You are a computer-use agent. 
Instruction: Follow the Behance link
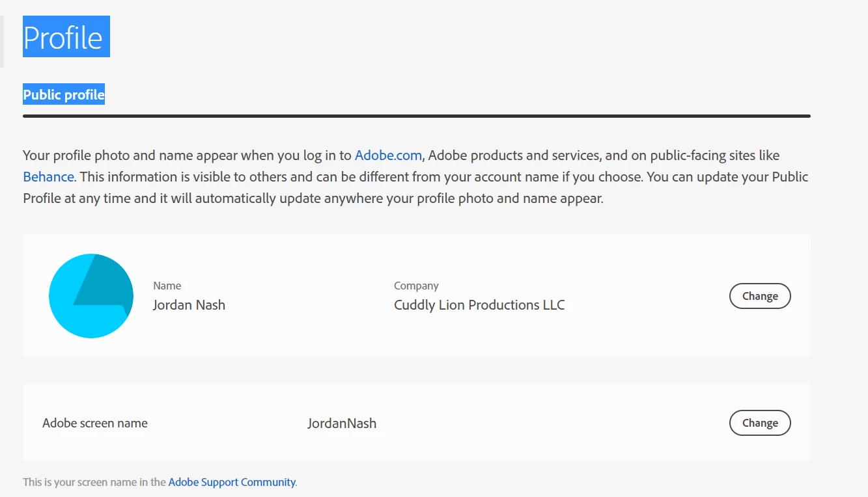[48, 177]
